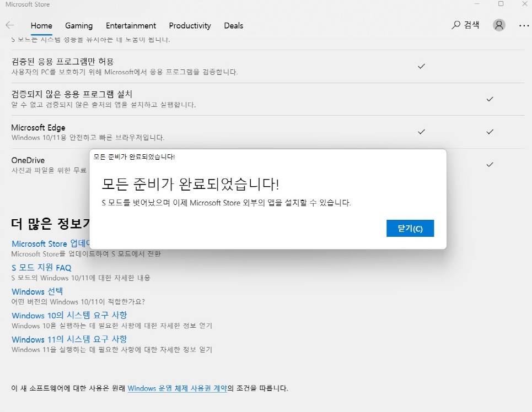
Task: Click the OneDrive row title
Action: tap(28, 160)
